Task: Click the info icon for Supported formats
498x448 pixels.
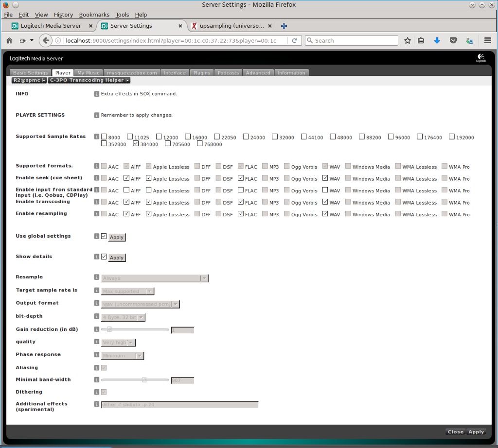Action: 97,166
